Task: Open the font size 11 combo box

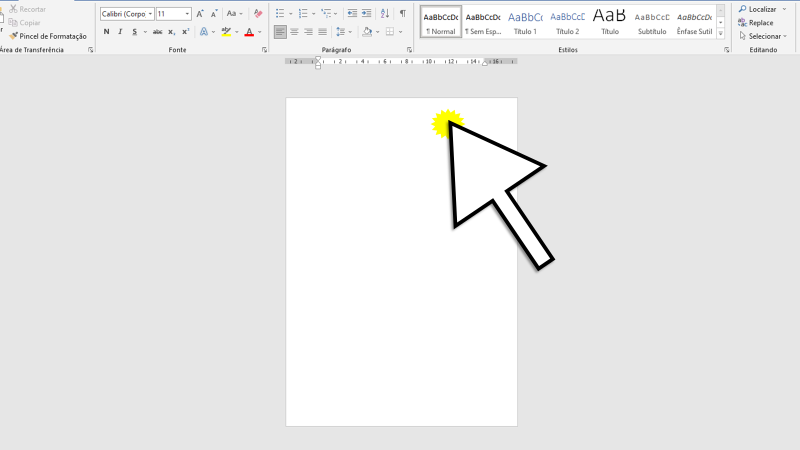Action: coord(173,14)
